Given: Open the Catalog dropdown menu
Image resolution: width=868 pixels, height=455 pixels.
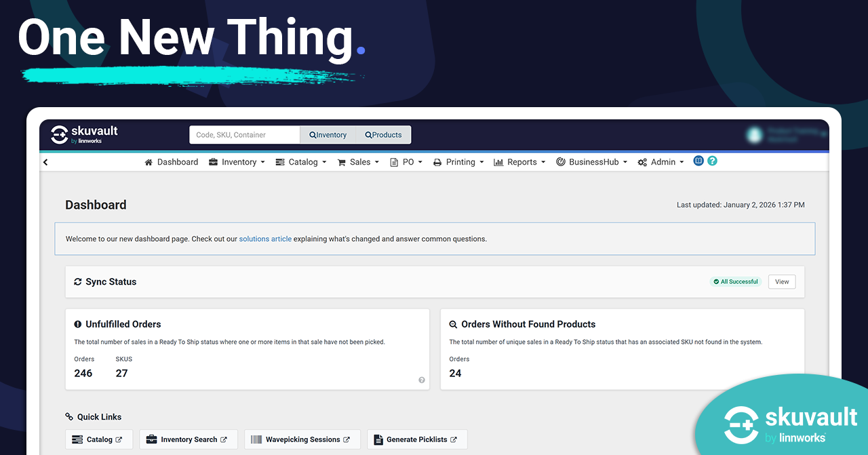Looking at the screenshot, I should 301,162.
